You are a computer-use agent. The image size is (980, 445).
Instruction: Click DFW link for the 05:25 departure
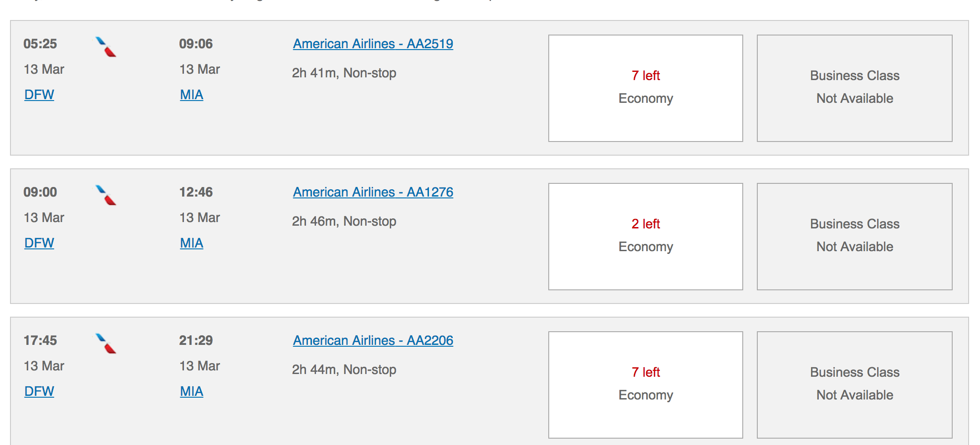[39, 95]
